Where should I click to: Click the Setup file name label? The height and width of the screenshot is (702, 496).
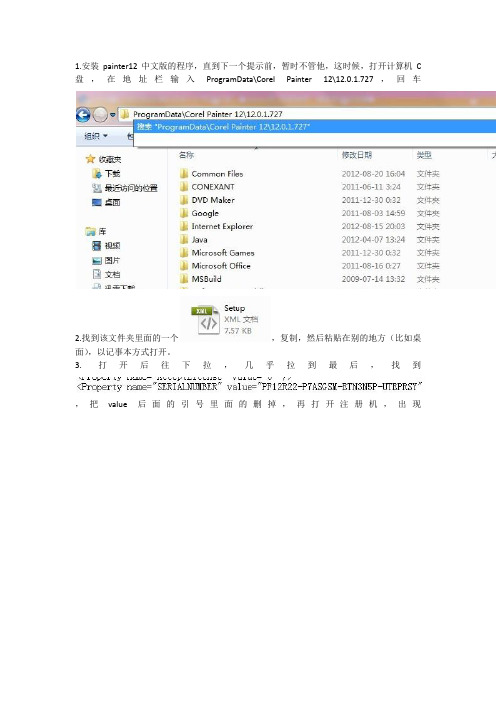(235, 308)
